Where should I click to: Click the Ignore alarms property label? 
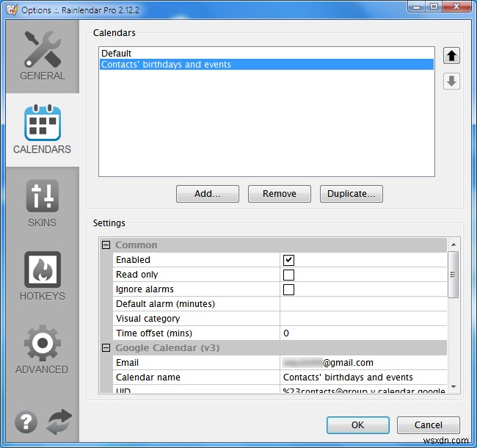(x=145, y=289)
